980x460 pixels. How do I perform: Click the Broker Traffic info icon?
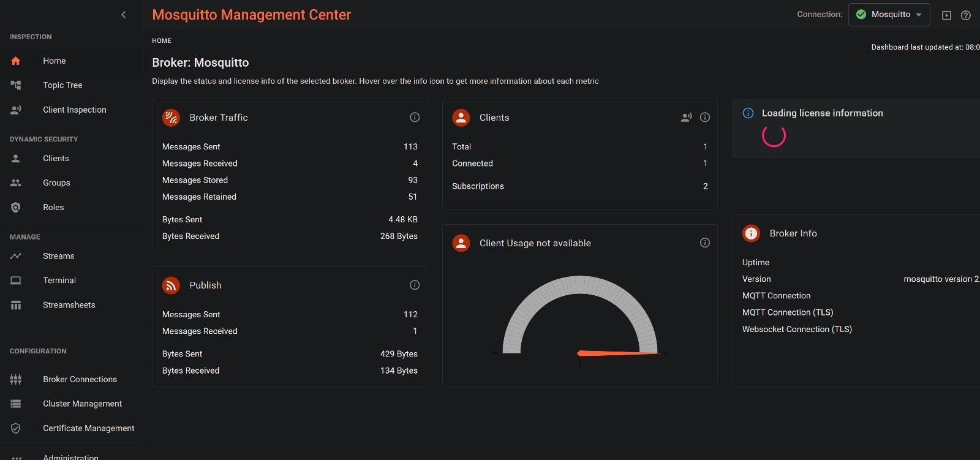[x=415, y=117]
